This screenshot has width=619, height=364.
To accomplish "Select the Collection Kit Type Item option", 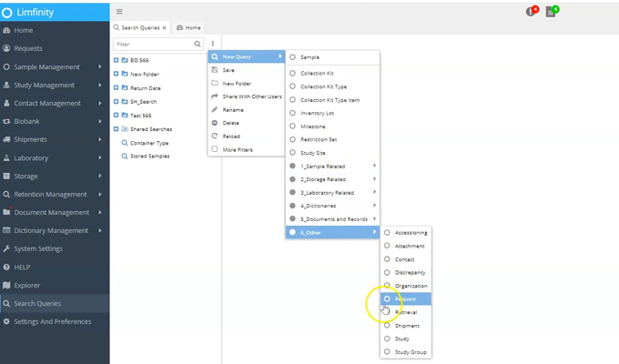I will coord(292,100).
